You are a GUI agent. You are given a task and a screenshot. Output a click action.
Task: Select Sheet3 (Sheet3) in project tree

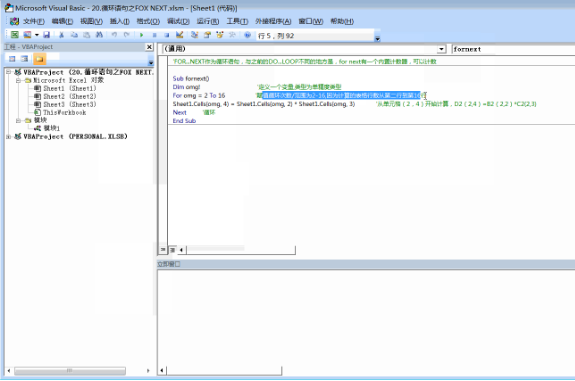70,105
